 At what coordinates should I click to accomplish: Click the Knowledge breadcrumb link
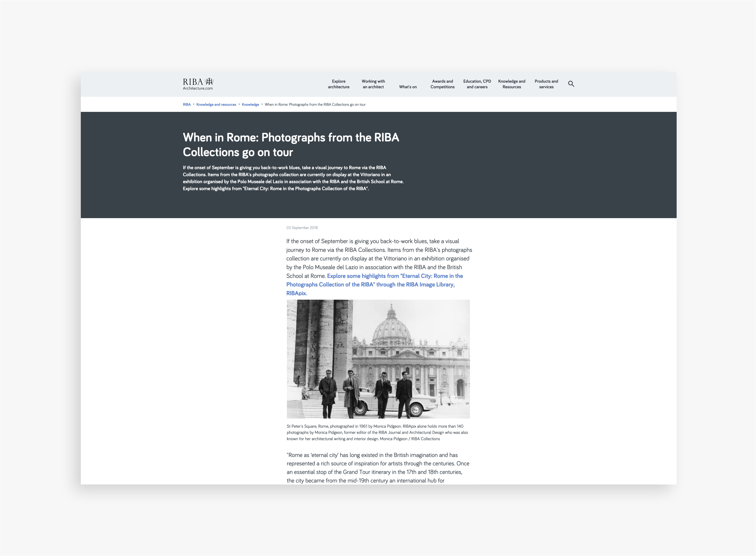pos(250,105)
